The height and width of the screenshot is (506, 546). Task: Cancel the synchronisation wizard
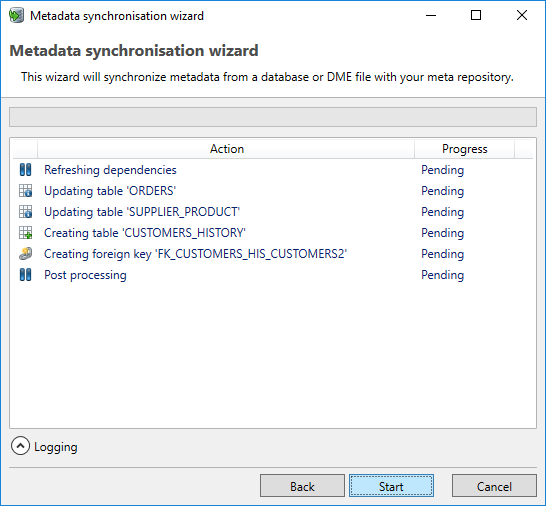pyautogui.click(x=494, y=486)
